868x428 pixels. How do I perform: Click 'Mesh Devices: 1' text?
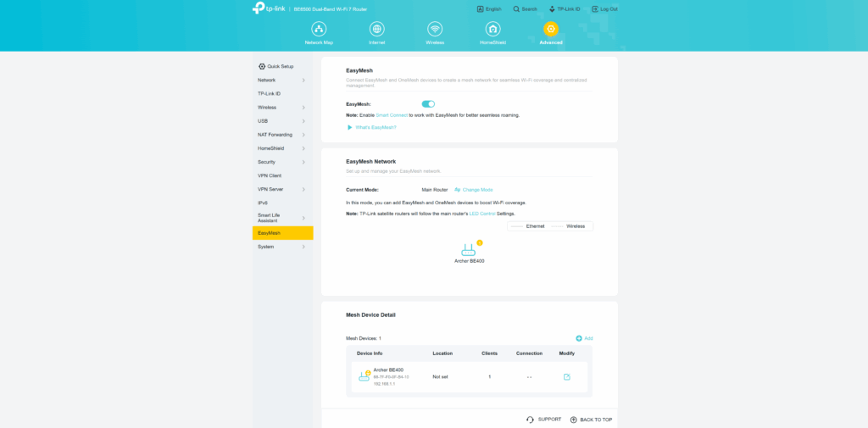[364, 338]
